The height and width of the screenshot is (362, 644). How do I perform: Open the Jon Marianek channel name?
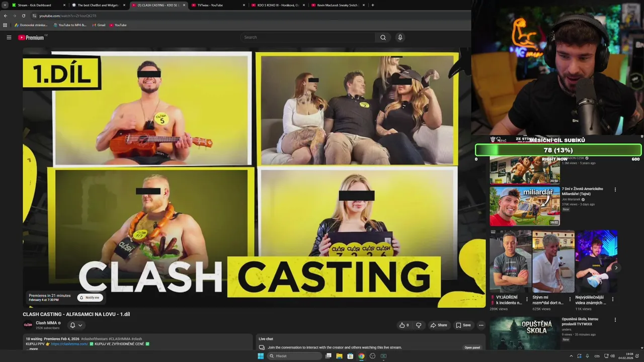click(x=571, y=200)
